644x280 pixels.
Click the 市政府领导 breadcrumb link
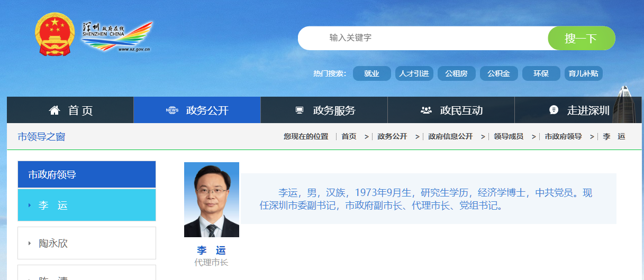click(x=563, y=136)
